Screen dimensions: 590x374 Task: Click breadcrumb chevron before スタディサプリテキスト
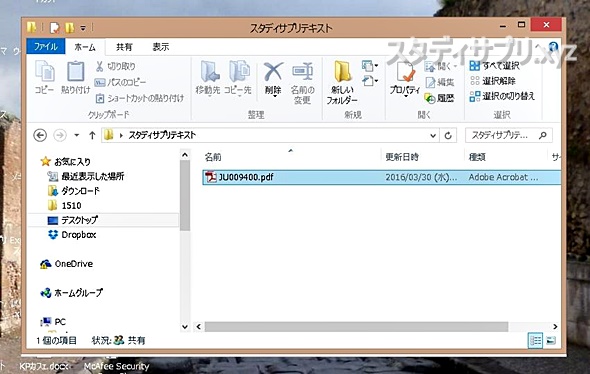[x=121, y=135]
